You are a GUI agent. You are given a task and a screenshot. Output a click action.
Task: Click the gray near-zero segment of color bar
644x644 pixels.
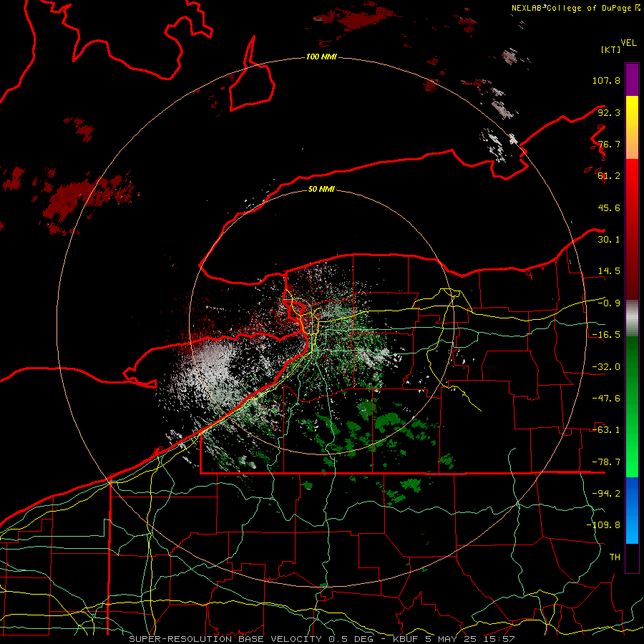[632, 318]
